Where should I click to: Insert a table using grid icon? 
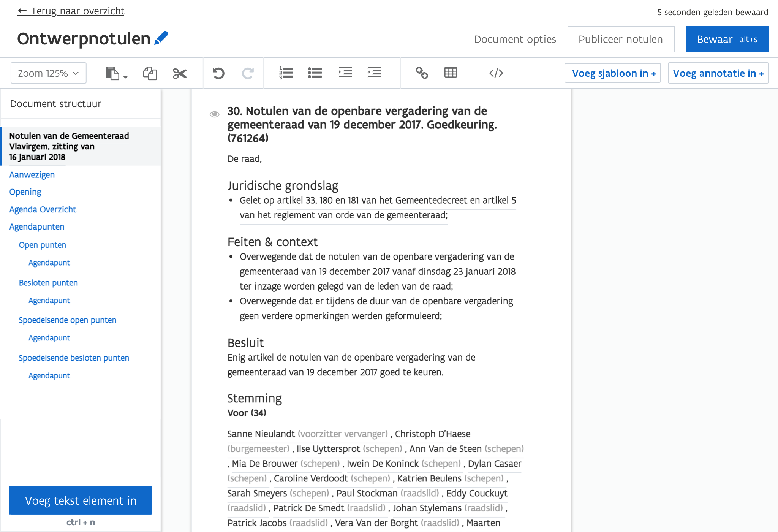click(x=451, y=73)
